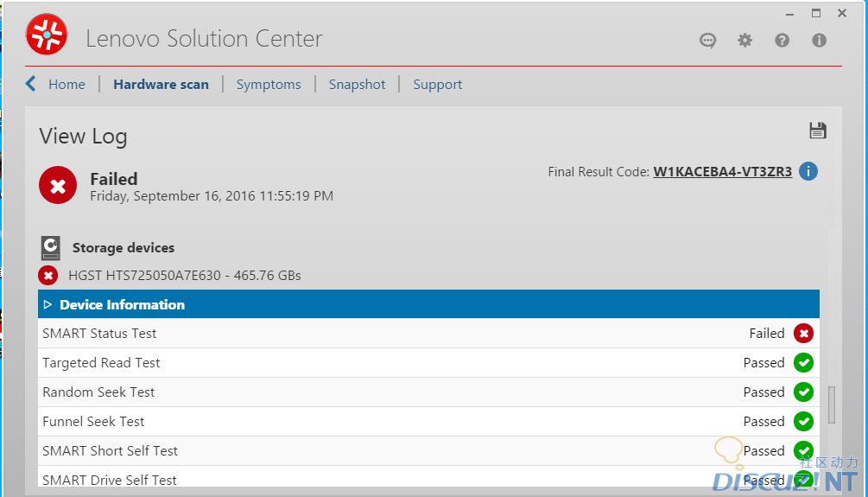Click the scan date Friday, September 16, 2016
The width and height of the screenshot is (868, 497).
point(212,196)
